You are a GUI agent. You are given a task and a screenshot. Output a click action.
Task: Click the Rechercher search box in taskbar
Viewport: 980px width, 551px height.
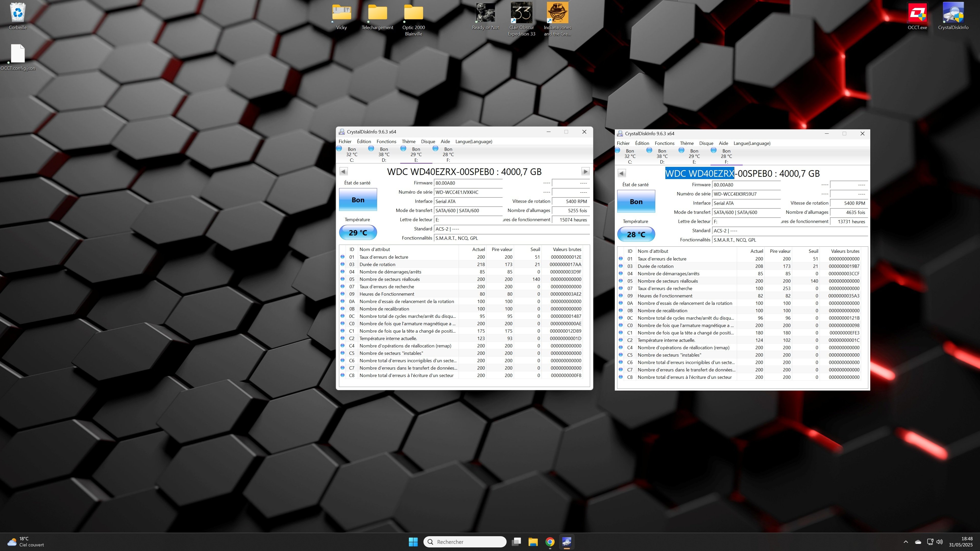click(x=464, y=542)
